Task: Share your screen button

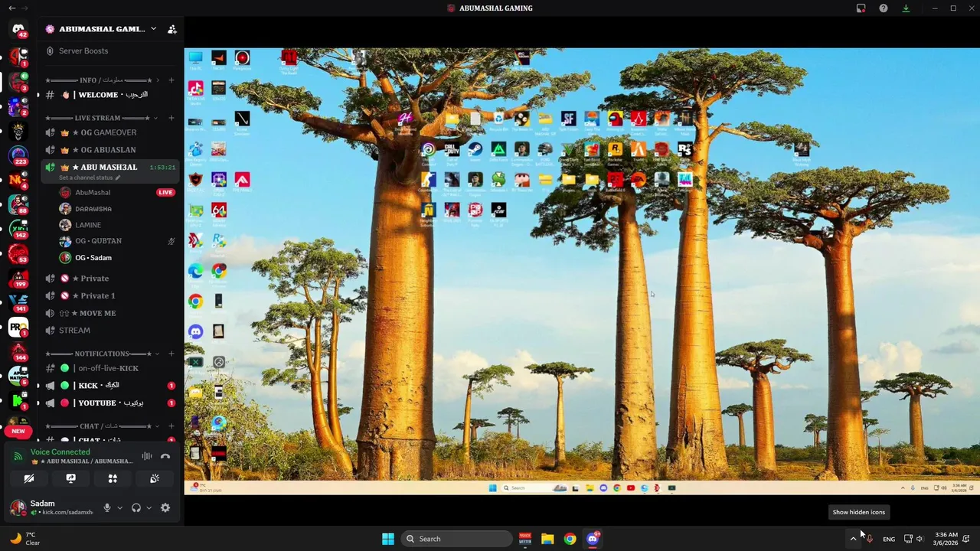Action: point(70,478)
